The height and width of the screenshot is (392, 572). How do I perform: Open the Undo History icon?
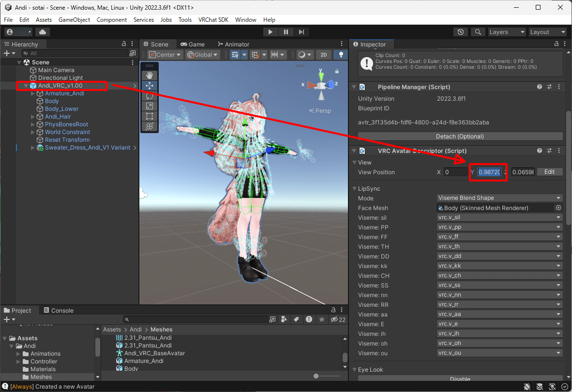point(461,32)
